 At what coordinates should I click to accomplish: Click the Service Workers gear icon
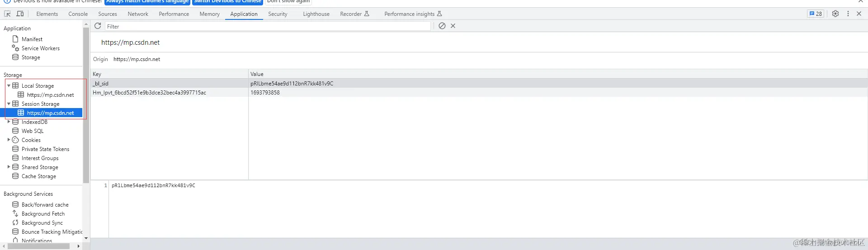coord(15,48)
